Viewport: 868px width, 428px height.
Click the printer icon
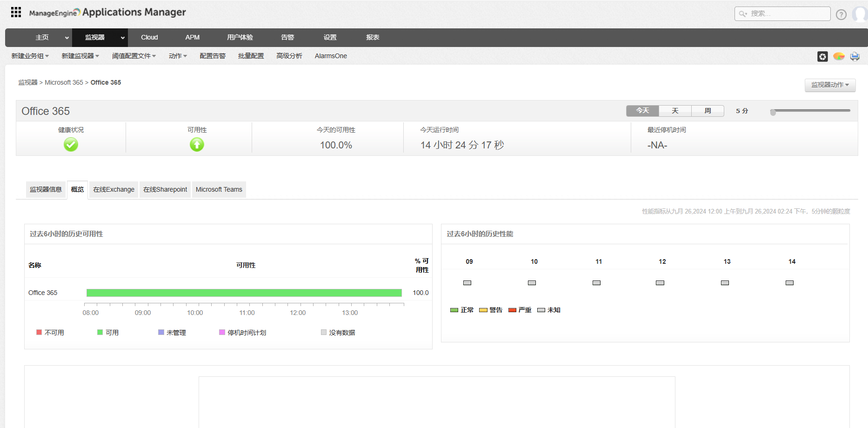coord(855,56)
